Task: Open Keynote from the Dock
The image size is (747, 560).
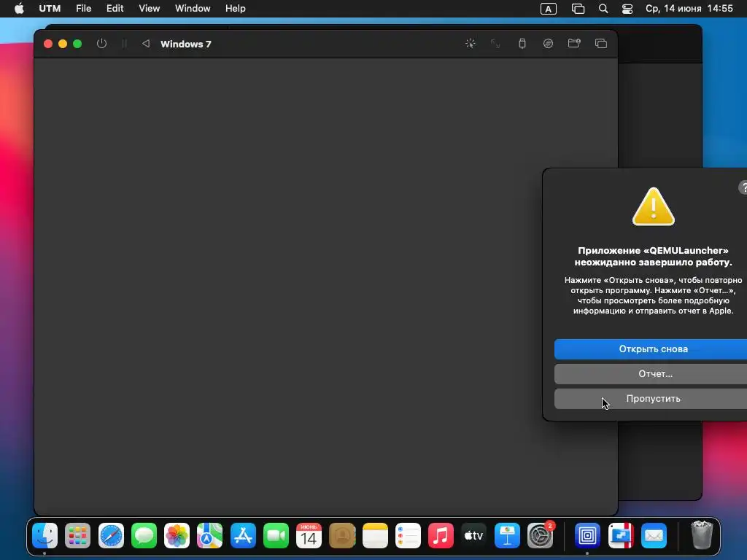Action: 507,536
